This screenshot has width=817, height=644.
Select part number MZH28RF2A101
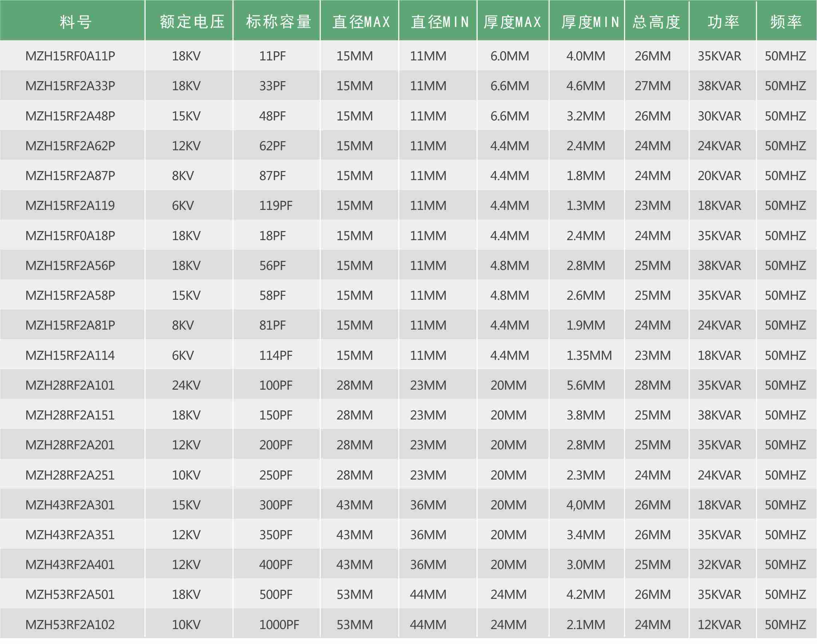pos(70,385)
